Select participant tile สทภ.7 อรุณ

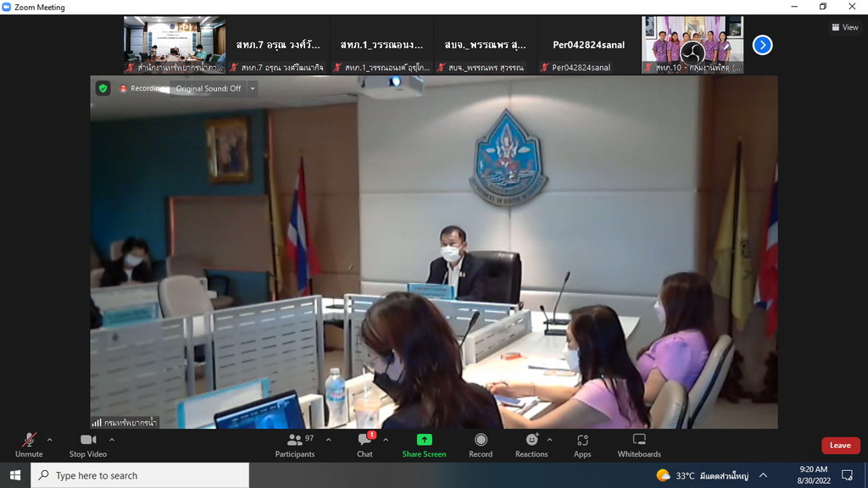point(278,45)
